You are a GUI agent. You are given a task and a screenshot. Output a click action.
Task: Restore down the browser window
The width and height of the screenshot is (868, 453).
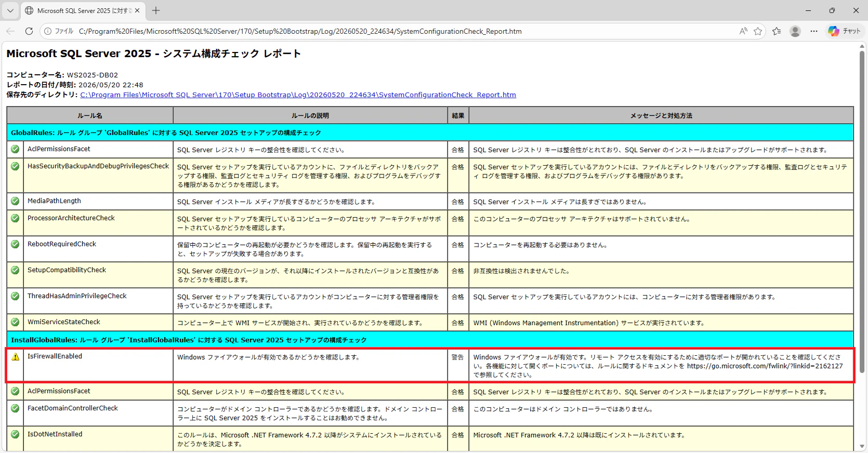[x=832, y=10]
